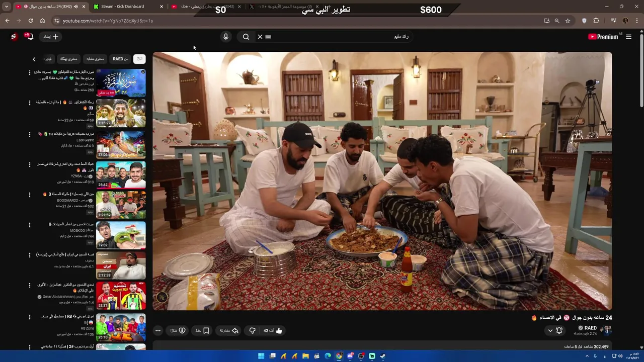Reload the page with the refresh icon
The height and width of the screenshot is (362, 644).
(31, 21)
